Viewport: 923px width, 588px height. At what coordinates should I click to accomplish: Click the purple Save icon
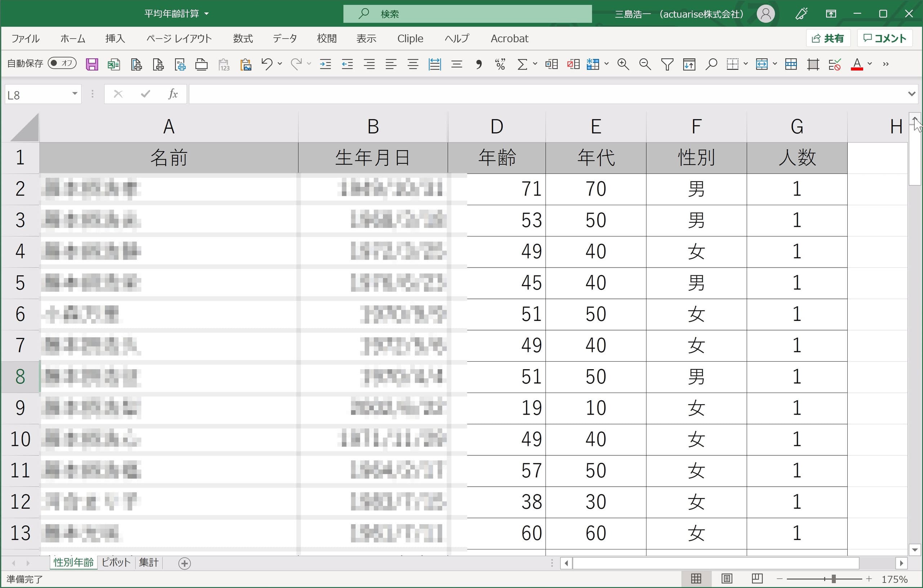click(92, 64)
